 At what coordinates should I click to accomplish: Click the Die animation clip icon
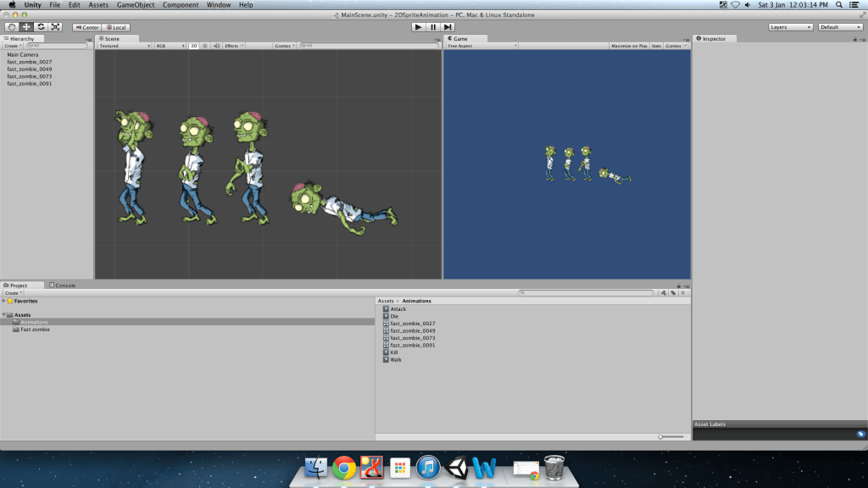tap(386, 317)
